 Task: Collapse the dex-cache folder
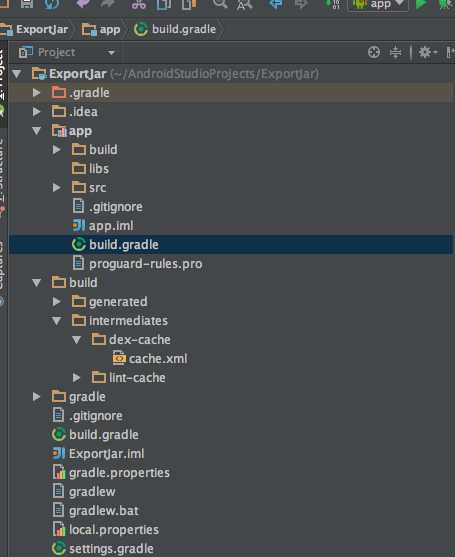[x=76, y=340]
